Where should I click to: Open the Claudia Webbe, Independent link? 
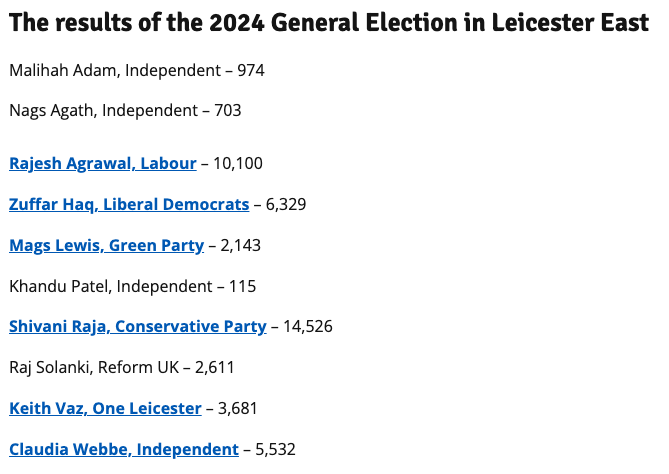pyautogui.click(x=124, y=450)
